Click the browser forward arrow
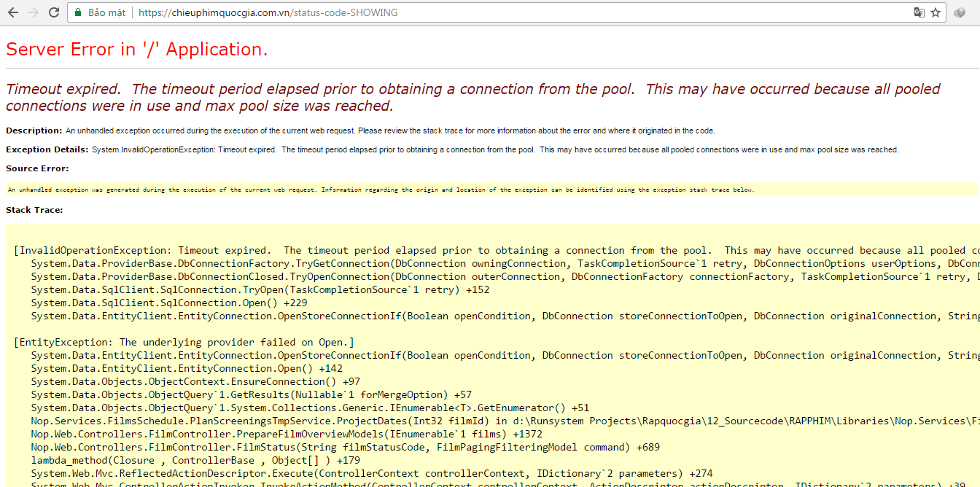Screen dimensions: 980x487 coord(33,12)
